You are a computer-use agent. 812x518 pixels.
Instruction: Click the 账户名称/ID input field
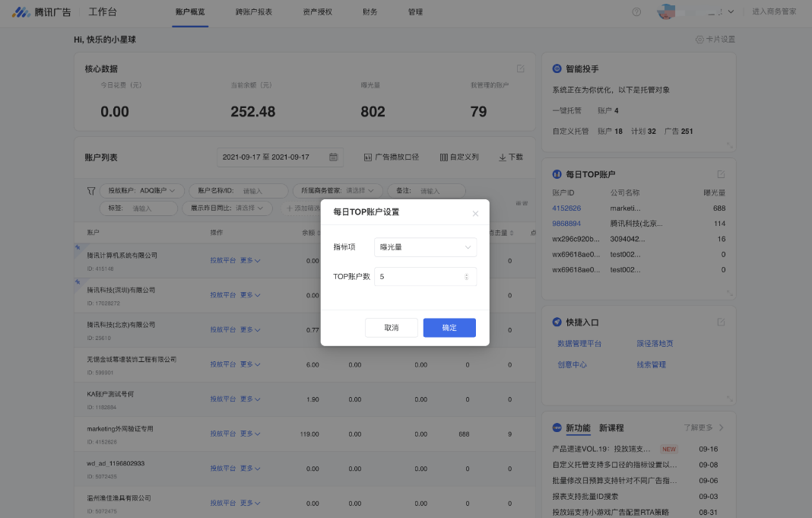262,191
